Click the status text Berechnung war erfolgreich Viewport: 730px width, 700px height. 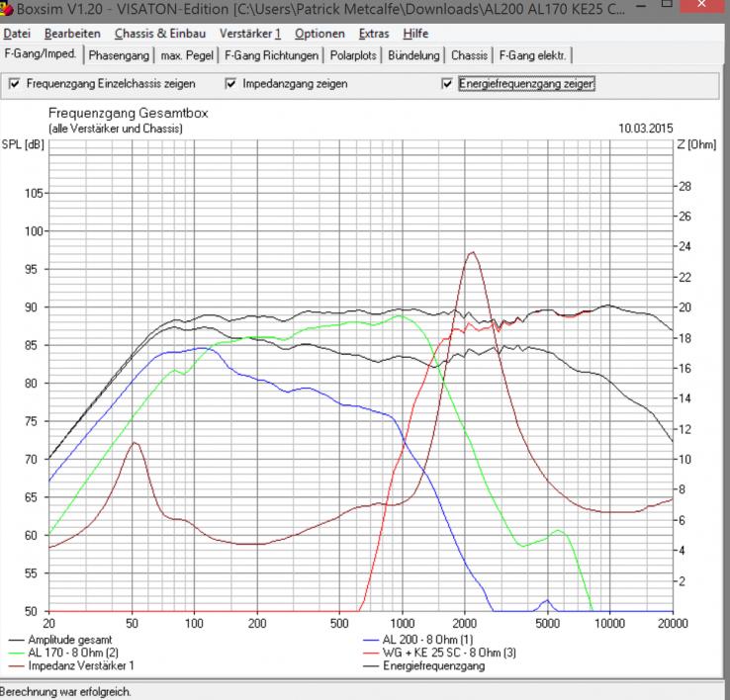65,692
